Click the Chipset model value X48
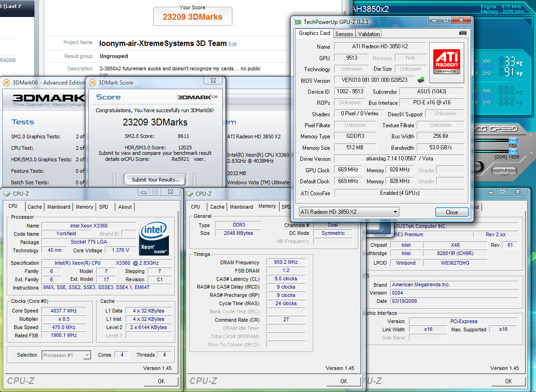The width and height of the screenshot is (536, 392). coord(455,245)
